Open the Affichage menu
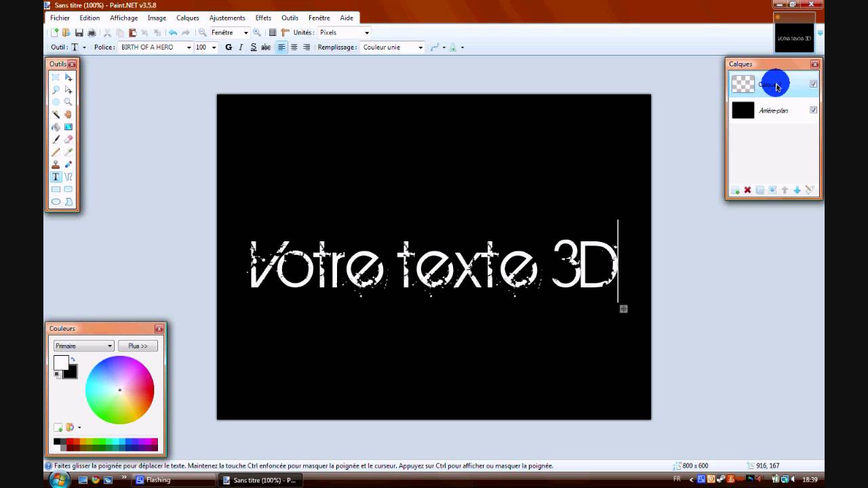The width and height of the screenshot is (868, 488). (124, 18)
